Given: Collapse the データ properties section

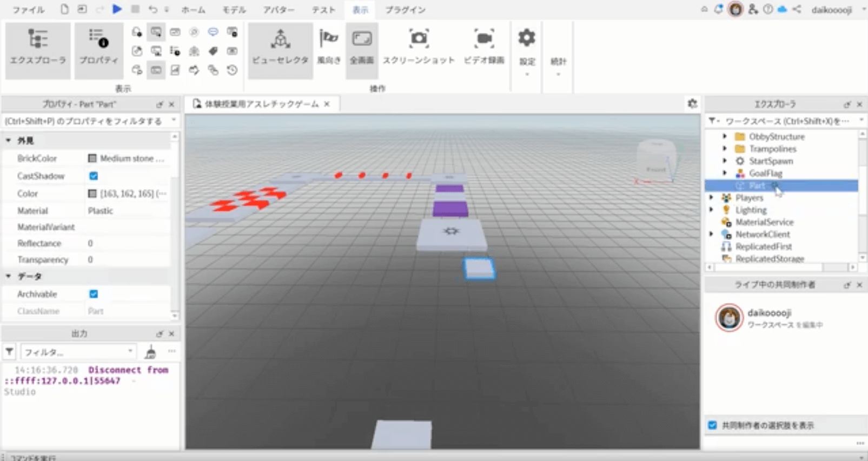Looking at the screenshot, I should click(9, 276).
